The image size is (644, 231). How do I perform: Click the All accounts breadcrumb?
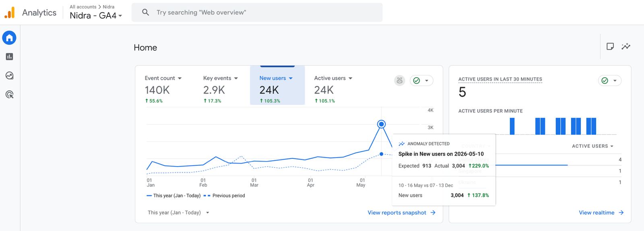coord(83,7)
